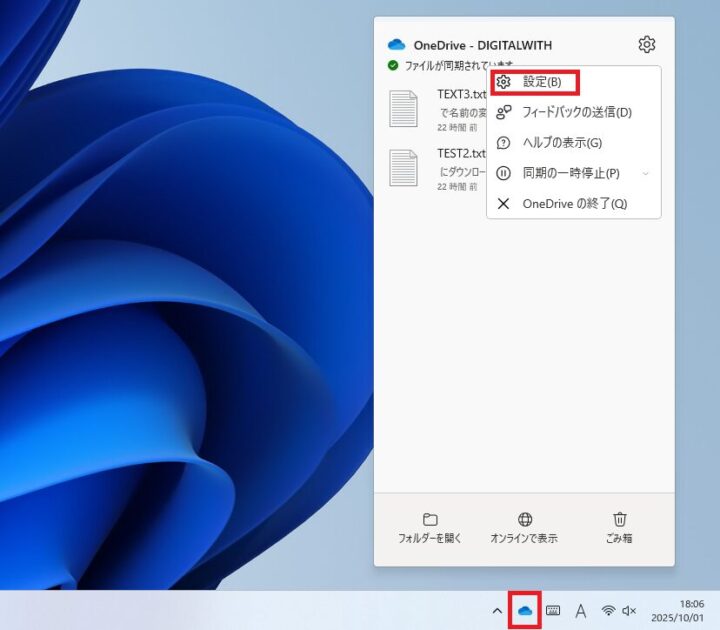
Task: Click the muted speaker volume icon
Action: [629, 611]
